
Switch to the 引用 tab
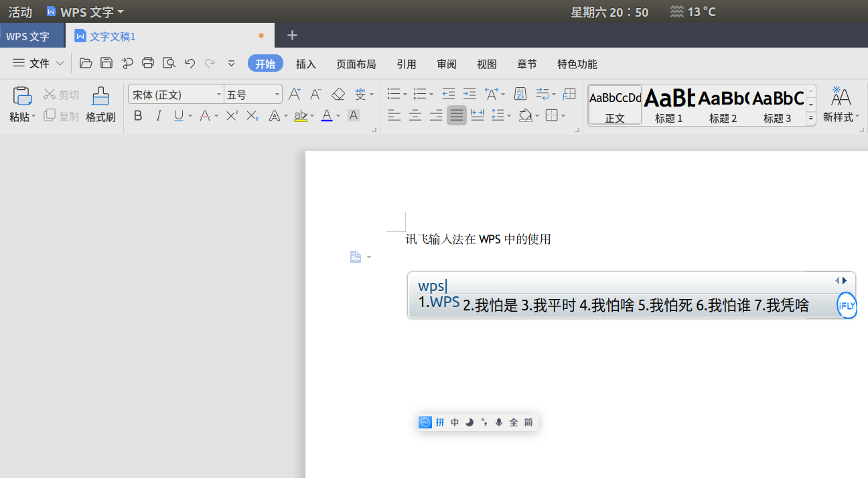pyautogui.click(x=407, y=64)
